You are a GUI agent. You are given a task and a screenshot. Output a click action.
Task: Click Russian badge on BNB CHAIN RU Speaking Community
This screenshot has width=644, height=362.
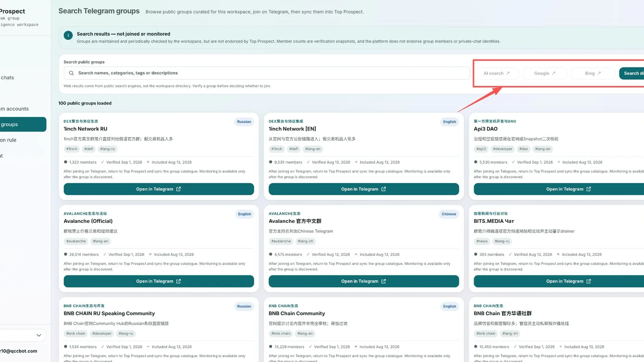pyautogui.click(x=244, y=306)
